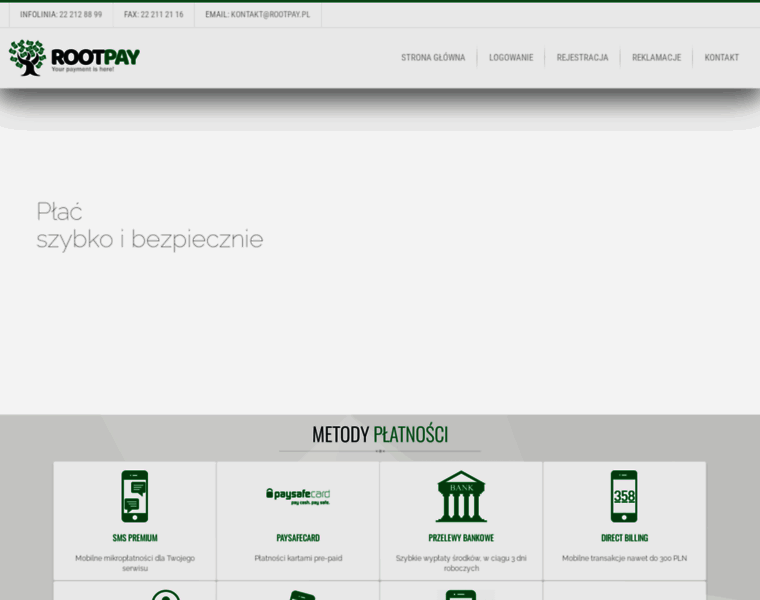Select the bank building icon
The width and height of the screenshot is (760, 600).
(461, 496)
